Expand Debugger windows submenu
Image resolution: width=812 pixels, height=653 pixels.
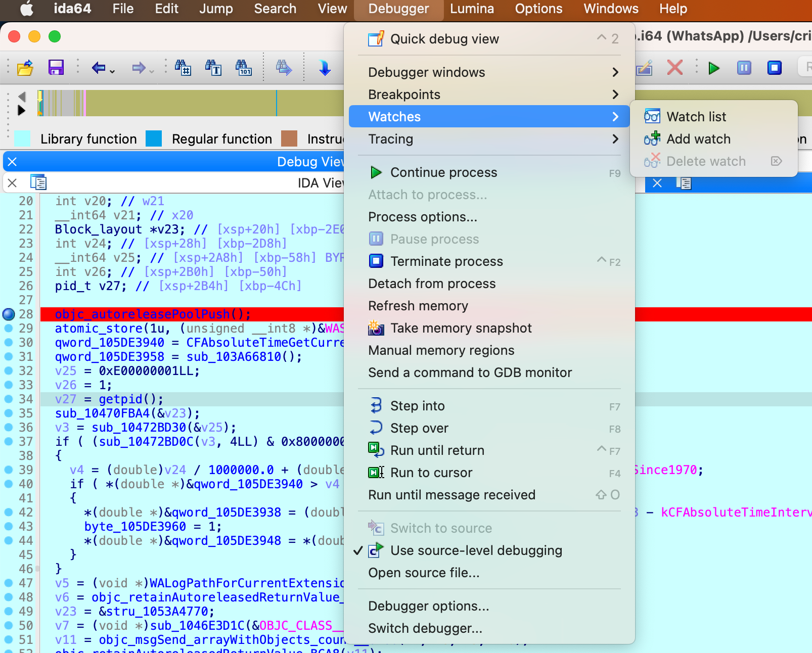[489, 72]
